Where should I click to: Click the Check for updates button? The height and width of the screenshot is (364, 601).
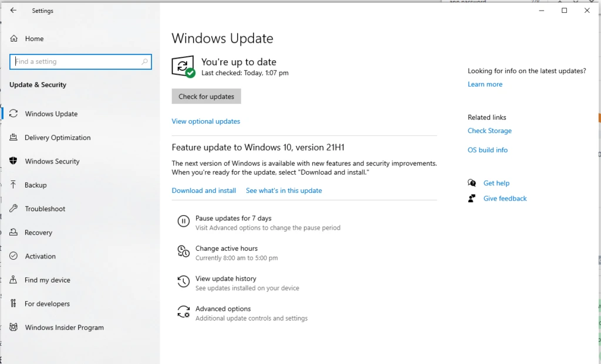(206, 97)
